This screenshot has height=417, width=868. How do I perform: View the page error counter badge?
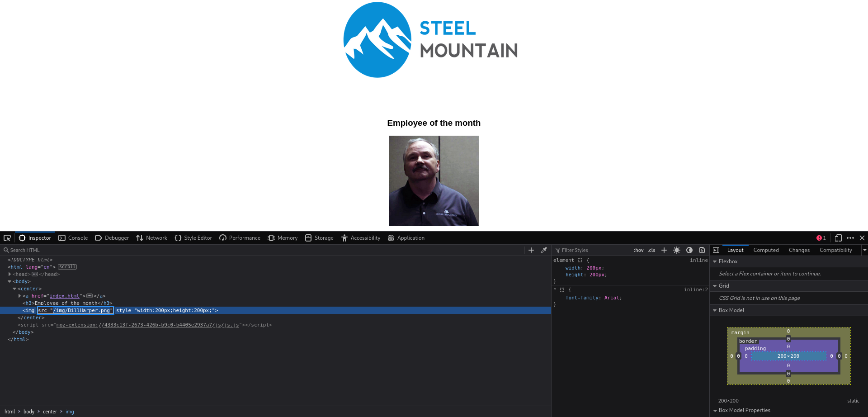tap(821, 237)
